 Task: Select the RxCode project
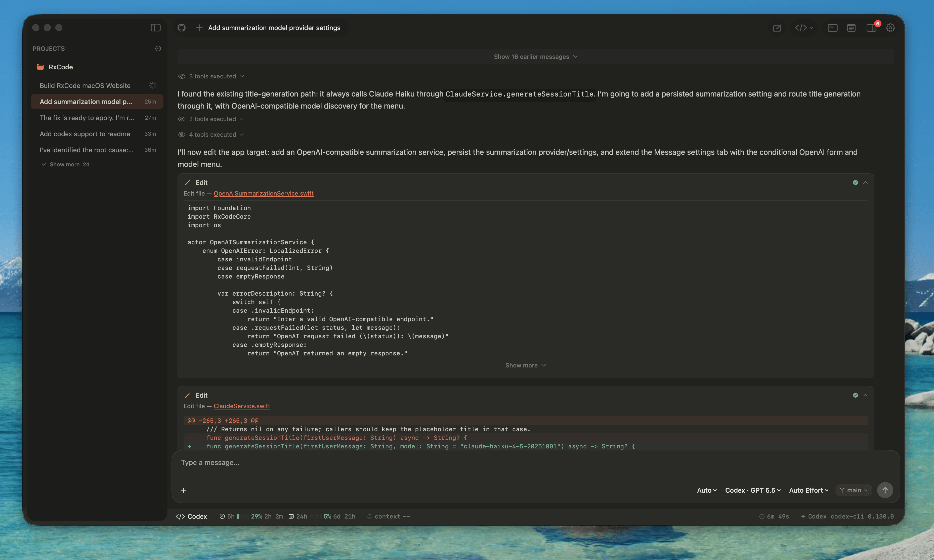61,67
